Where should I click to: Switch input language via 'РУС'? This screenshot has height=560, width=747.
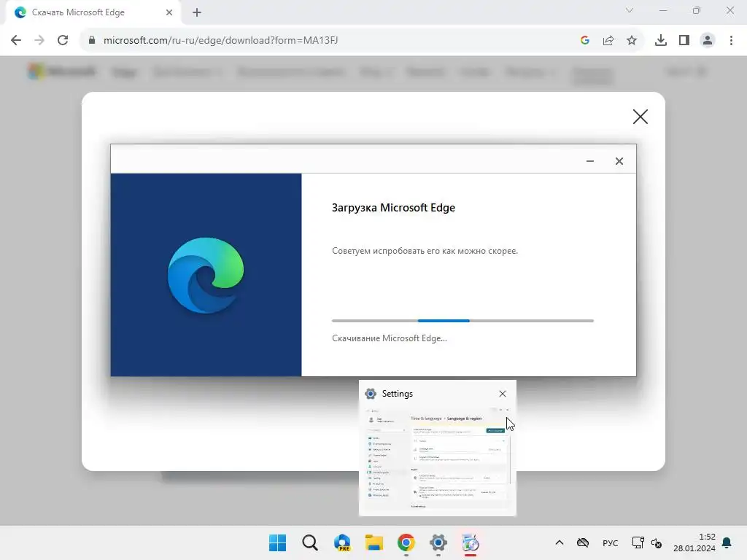click(x=610, y=542)
